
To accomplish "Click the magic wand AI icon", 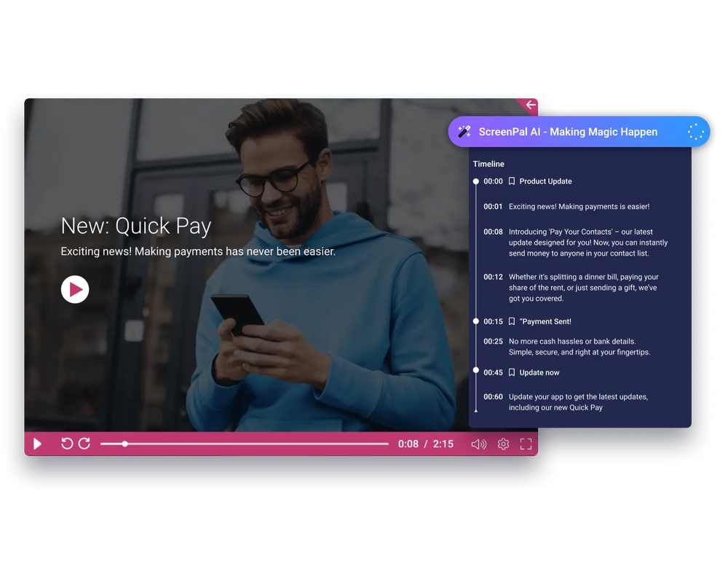I will (464, 132).
